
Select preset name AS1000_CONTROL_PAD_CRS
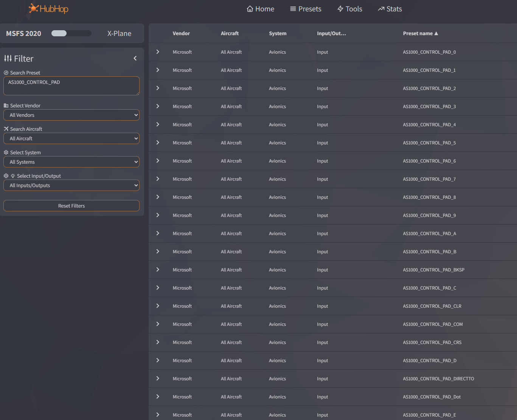tap(432, 343)
